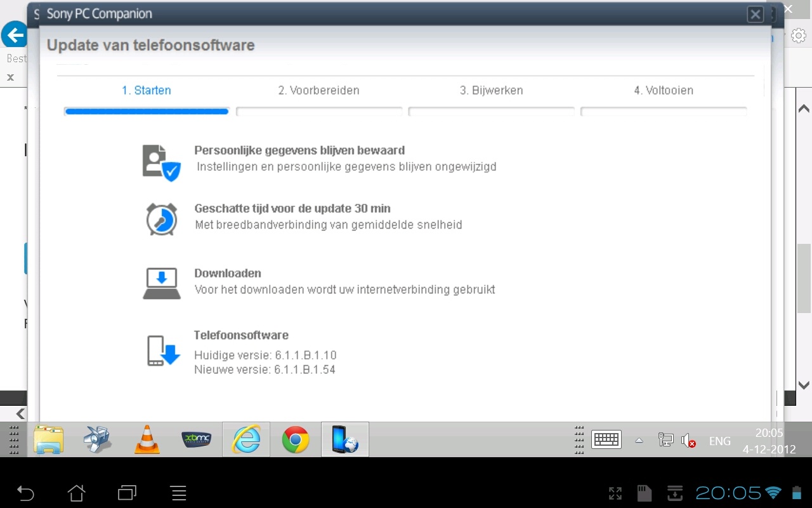The width and height of the screenshot is (812, 508).
Task: Select the '3. Bijwerken' step tab
Action: 492,90
